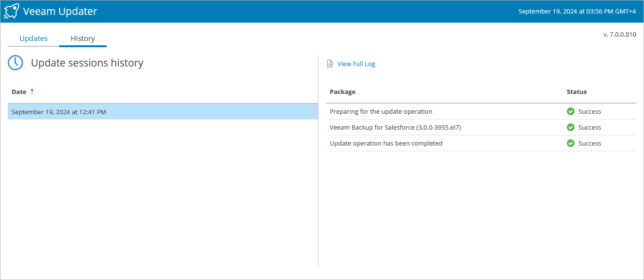Select the September 19, 2024 at 12:41 PM session
Screen dimensions: 644x280
click(163, 112)
